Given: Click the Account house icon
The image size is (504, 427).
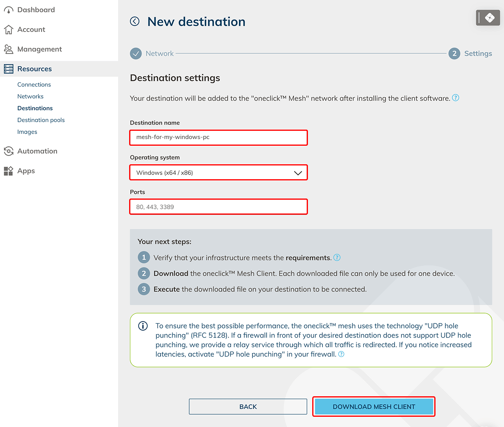Looking at the screenshot, I should click(8, 30).
